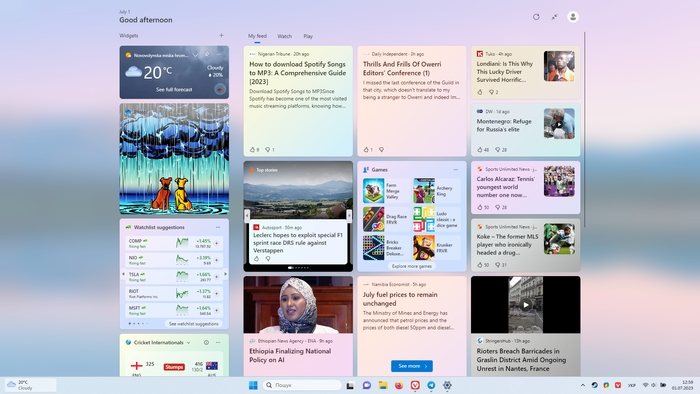The image size is (700, 394).
Task: Add TSLA to watchlist
Action: (217, 277)
